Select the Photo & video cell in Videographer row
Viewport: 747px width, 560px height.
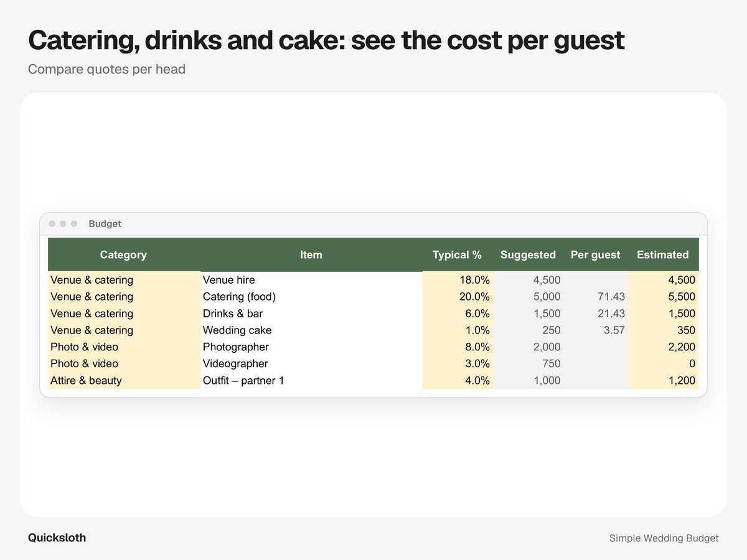pos(124,364)
